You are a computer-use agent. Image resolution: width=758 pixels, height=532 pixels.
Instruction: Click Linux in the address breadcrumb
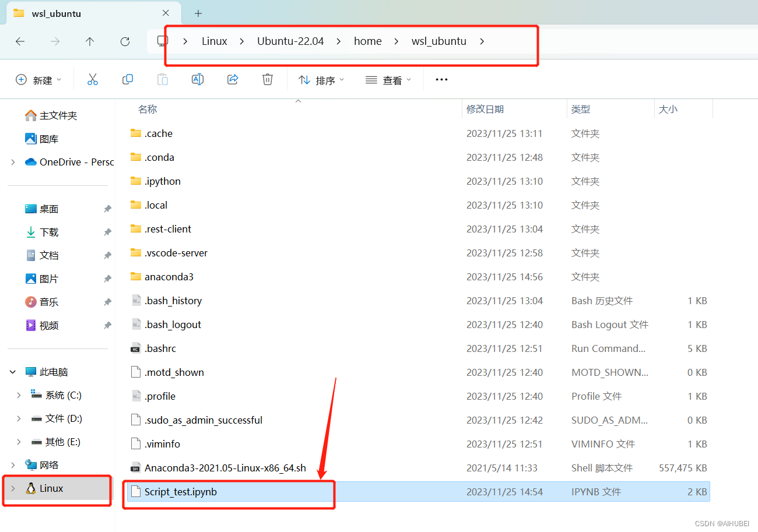coord(215,41)
